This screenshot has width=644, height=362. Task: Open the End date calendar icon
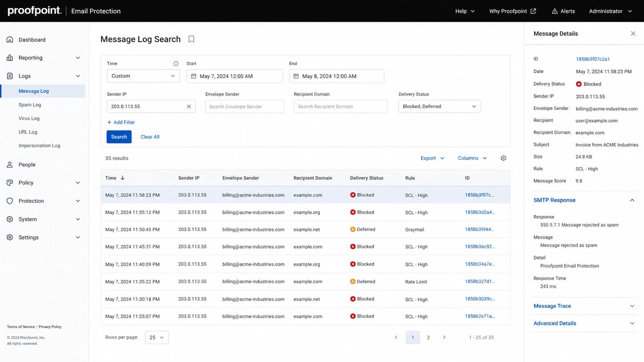click(296, 76)
